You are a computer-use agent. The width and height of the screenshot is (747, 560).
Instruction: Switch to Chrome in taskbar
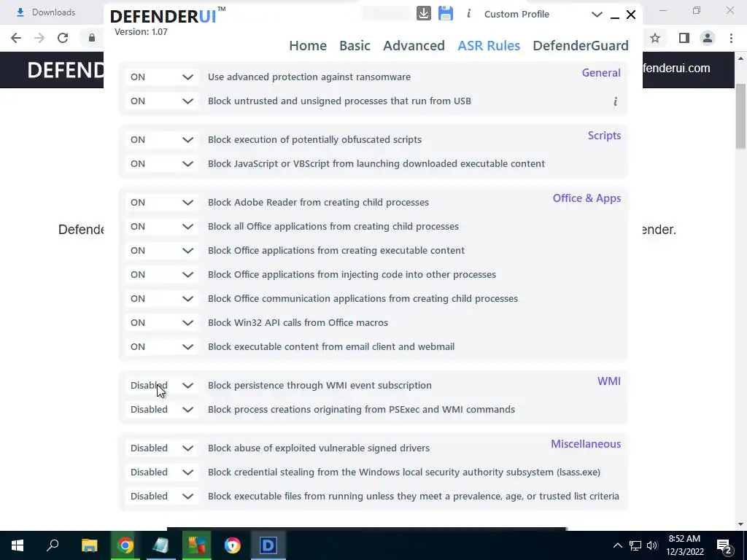pos(125,545)
